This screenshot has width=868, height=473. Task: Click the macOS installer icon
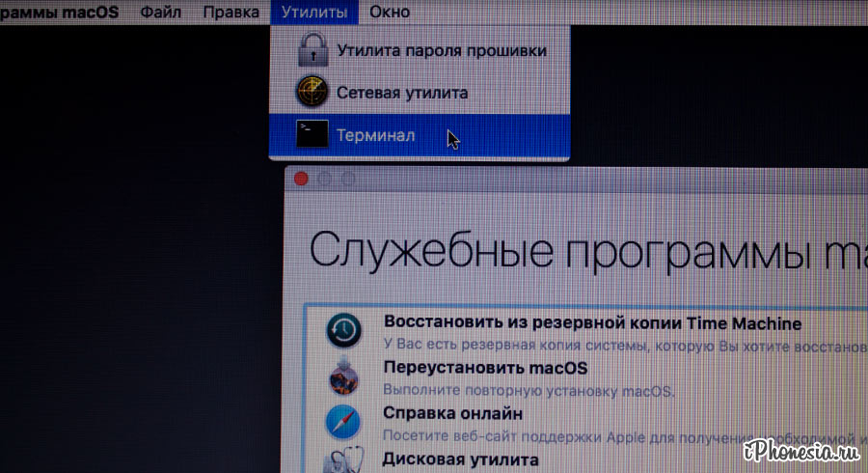343,376
